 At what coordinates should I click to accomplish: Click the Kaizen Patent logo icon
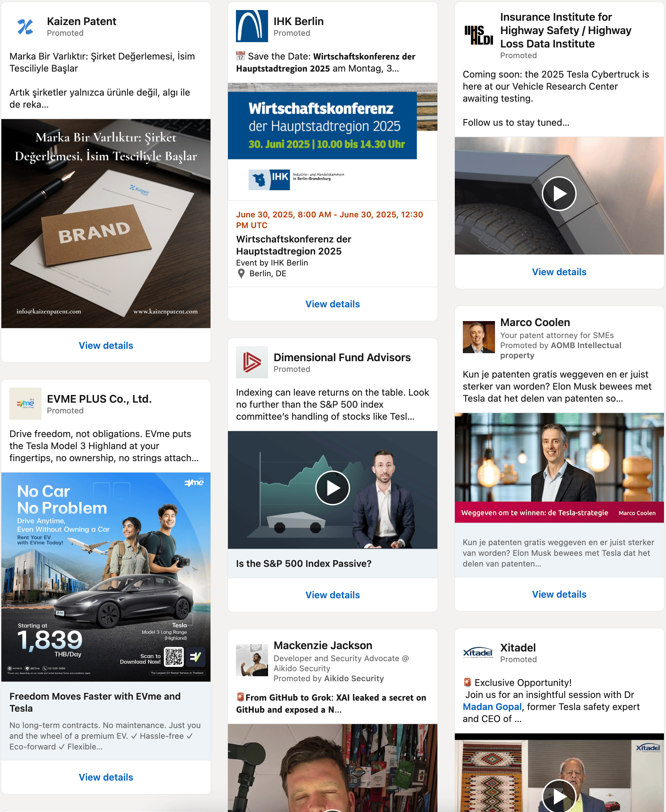[25, 27]
